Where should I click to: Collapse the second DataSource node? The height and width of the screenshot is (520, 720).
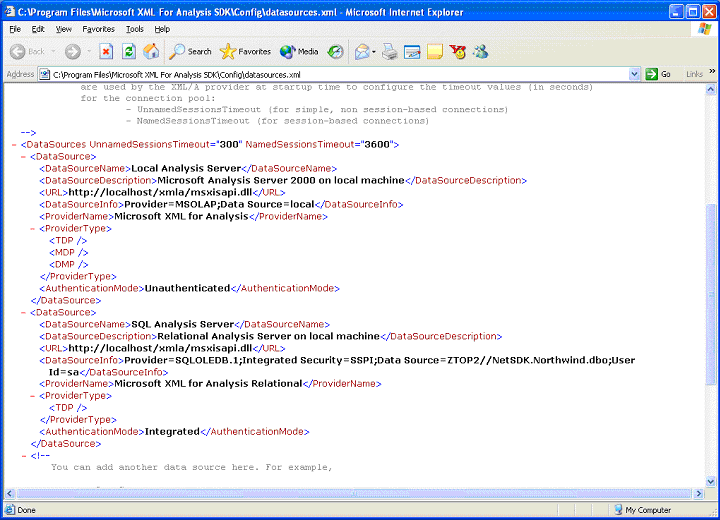pos(23,312)
